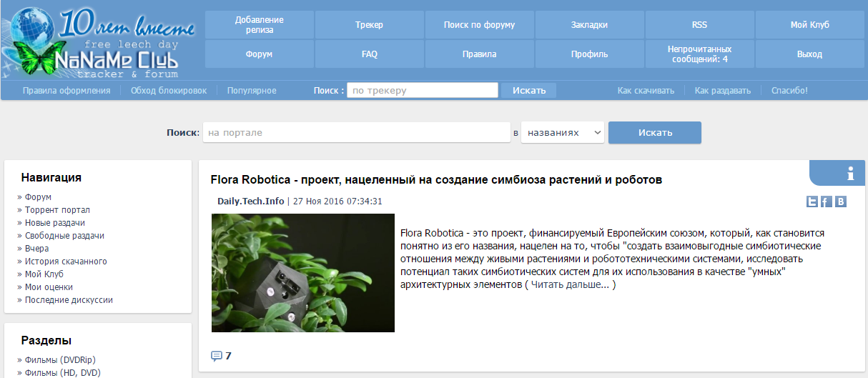
Task: Focus the 'по трекеру' search field
Action: tap(423, 91)
